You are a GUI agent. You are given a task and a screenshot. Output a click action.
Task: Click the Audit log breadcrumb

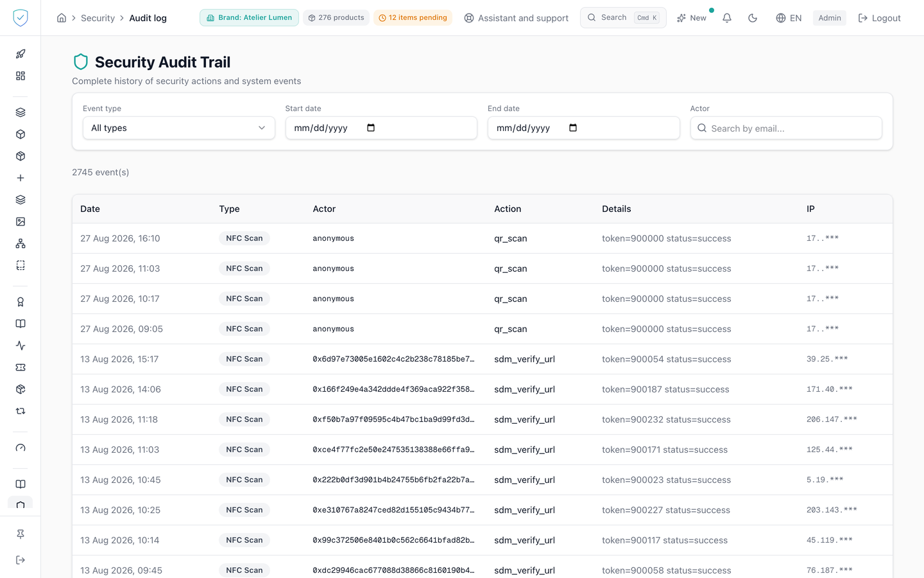[x=148, y=18]
